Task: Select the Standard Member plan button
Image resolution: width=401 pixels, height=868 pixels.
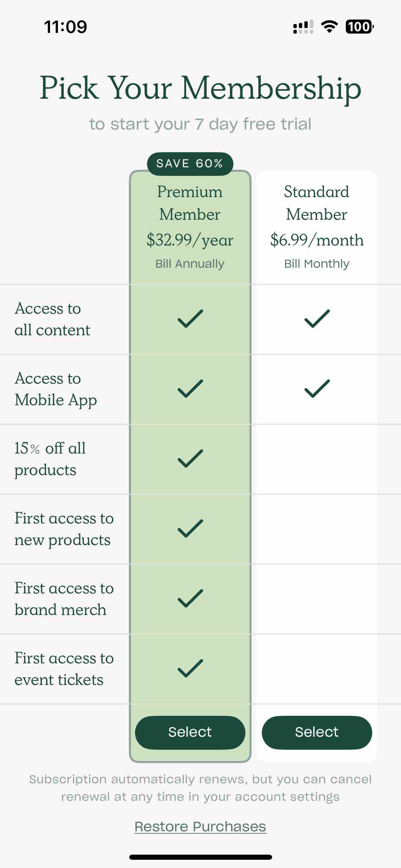Action: 317,733
